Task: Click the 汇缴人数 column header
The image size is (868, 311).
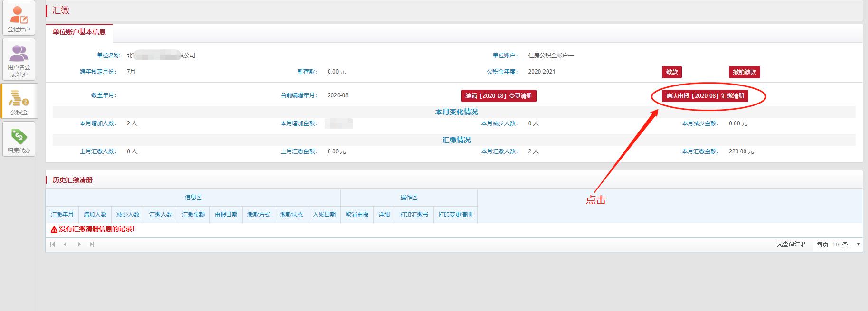Action: tap(160, 215)
